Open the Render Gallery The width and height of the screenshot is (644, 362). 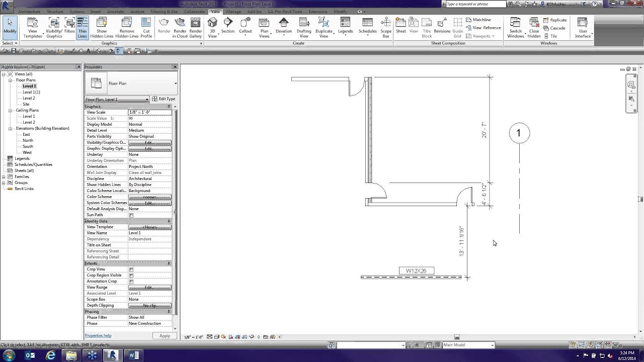(196, 27)
